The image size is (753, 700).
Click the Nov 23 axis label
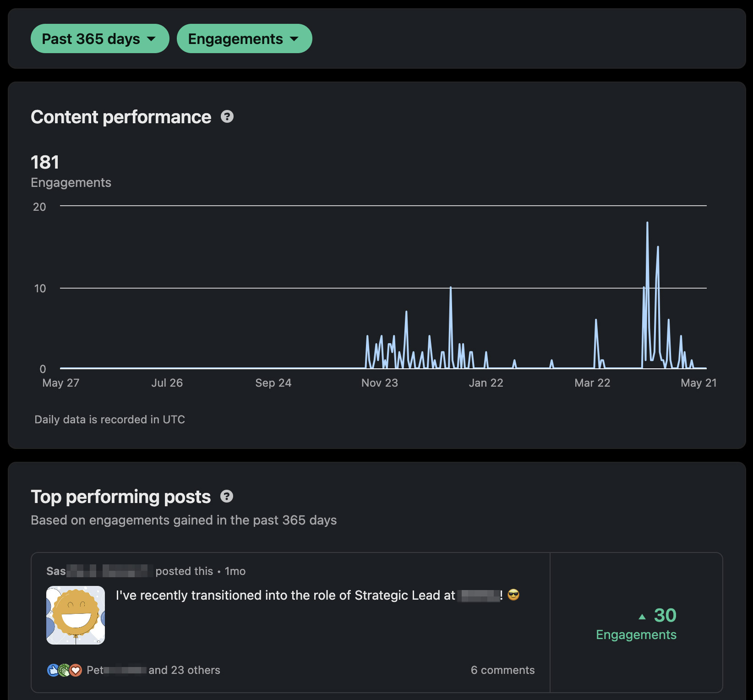click(380, 383)
